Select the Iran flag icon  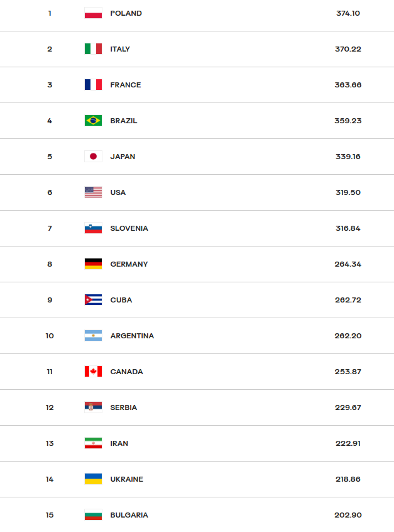click(x=93, y=443)
